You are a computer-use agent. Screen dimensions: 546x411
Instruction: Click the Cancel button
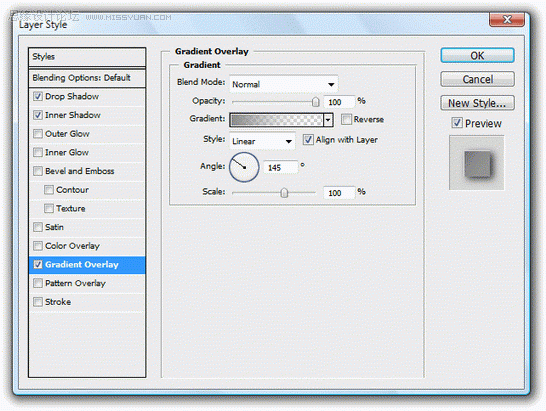(x=477, y=79)
